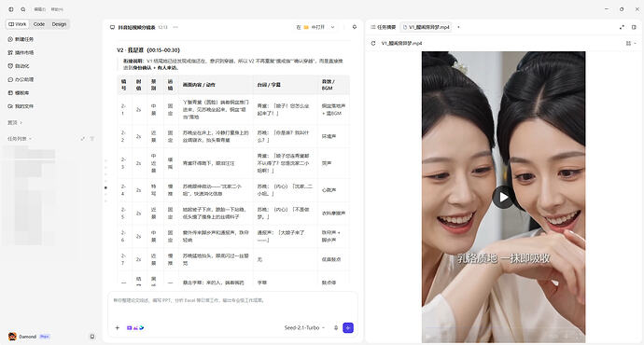Click the panel layout icon at top right
Screen dimensions: 644x345
point(634,27)
